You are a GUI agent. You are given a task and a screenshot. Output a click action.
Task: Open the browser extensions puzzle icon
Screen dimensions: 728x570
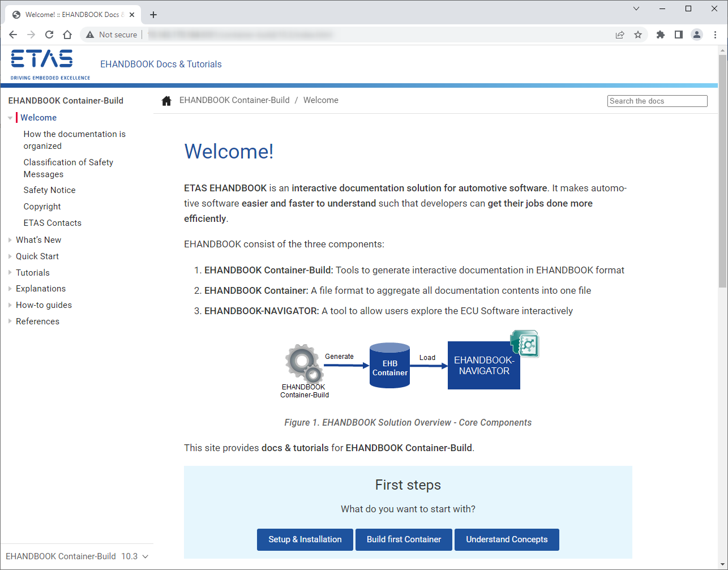coord(661,35)
